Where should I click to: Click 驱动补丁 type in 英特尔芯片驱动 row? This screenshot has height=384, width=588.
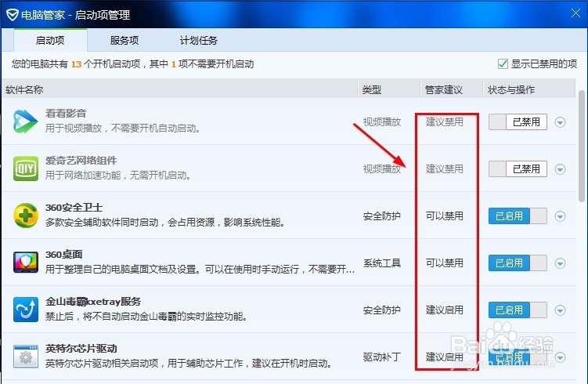tap(382, 357)
